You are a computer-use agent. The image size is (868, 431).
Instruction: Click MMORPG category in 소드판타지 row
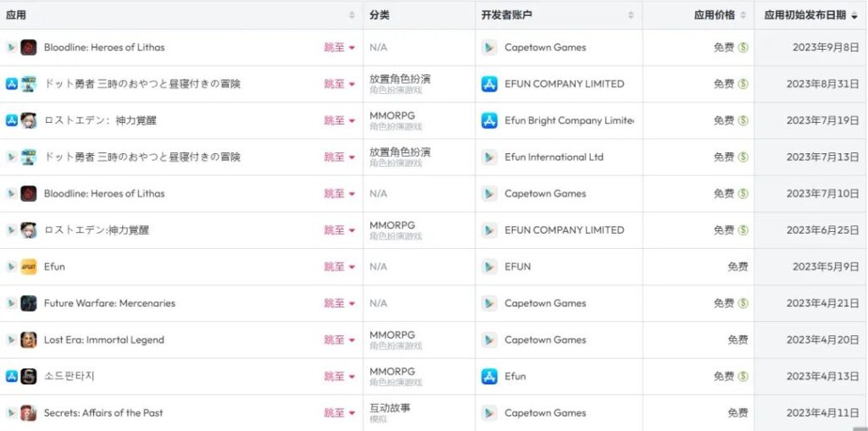[392, 371]
